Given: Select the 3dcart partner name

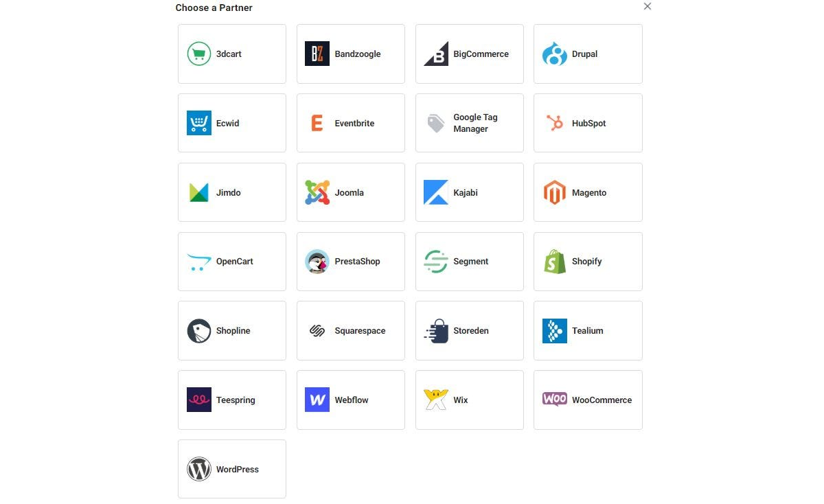Looking at the screenshot, I should click(229, 54).
